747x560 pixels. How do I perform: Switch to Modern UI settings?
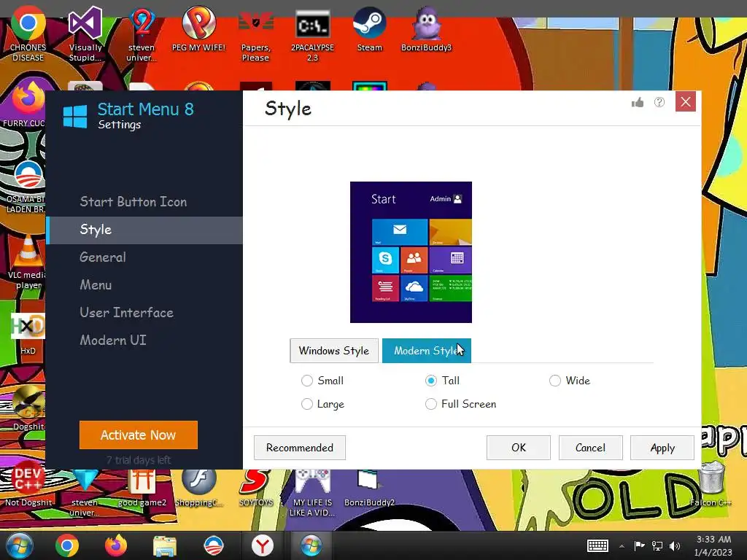point(113,340)
